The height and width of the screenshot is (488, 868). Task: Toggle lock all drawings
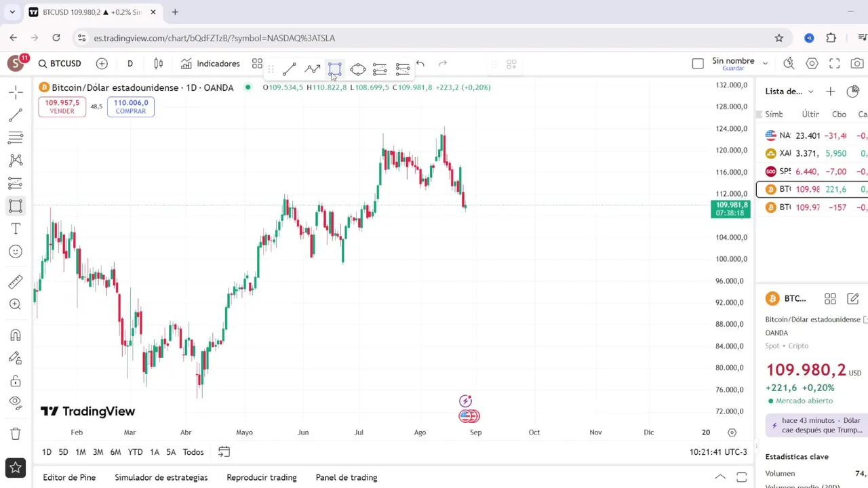[16, 380]
